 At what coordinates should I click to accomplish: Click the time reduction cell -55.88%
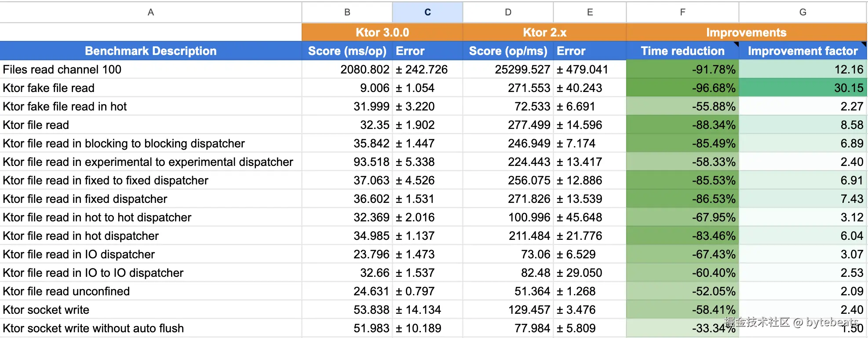tap(682, 107)
